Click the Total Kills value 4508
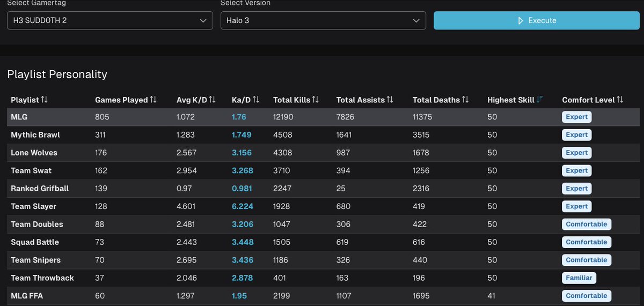 [282, 135]
